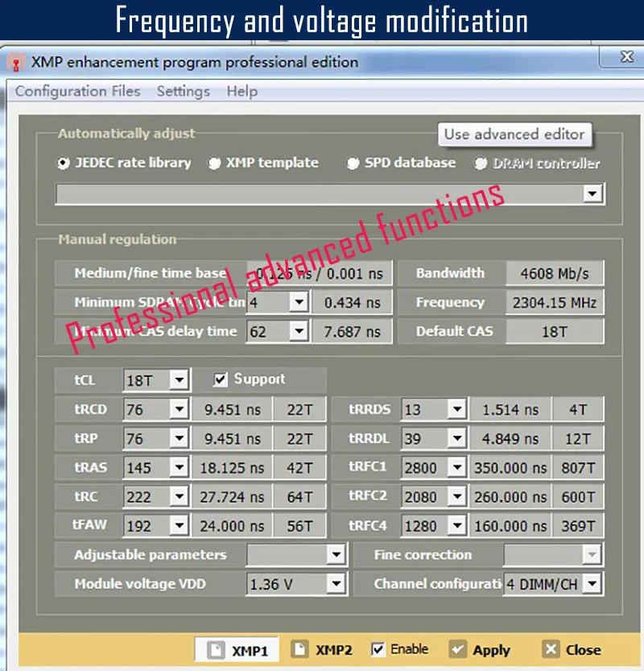Click the Frequency 2304.15 MHz value
Screen dimensions: 644x671
555,303
